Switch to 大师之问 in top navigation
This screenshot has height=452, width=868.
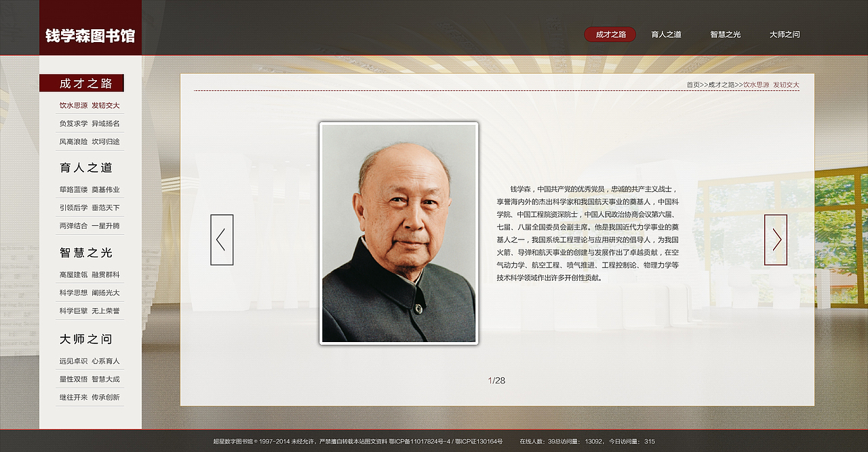coord(785,34)
